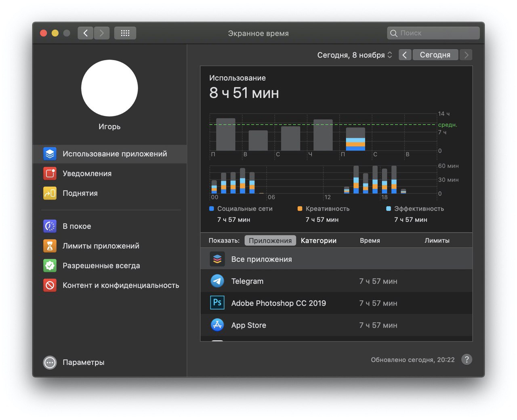Click the Thursday weekly usage bar

[323, 135]
